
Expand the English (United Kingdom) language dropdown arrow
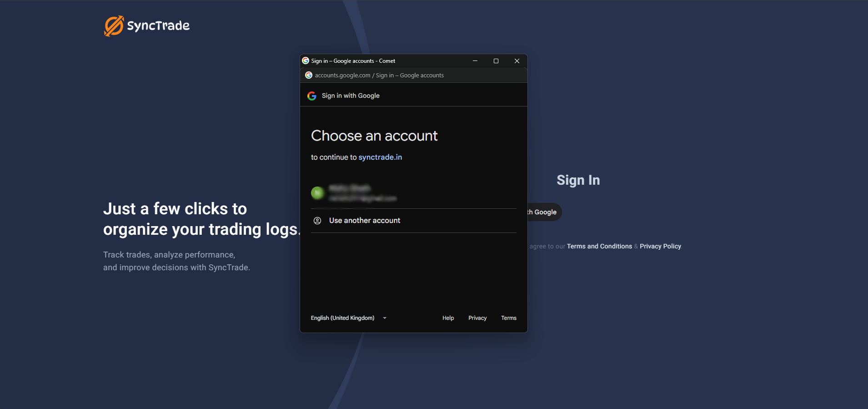pyautogui.click(x=385, y=318)
